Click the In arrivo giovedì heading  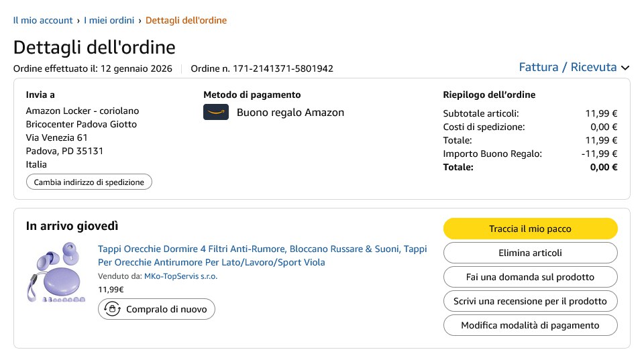pos(72,226)
